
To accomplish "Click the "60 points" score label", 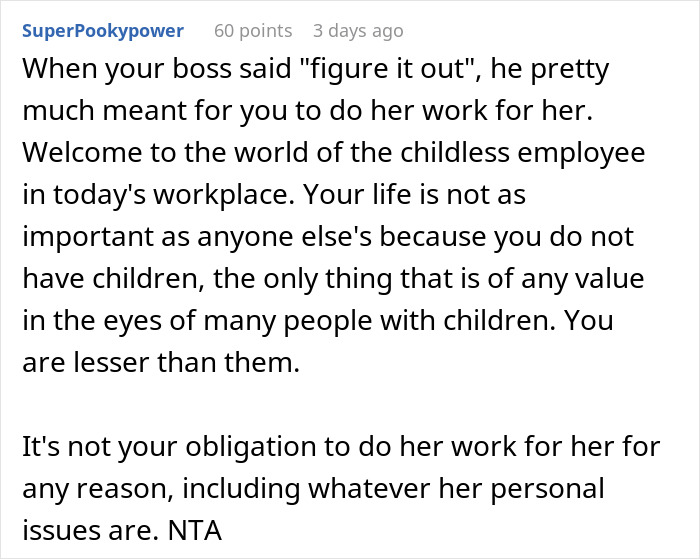I will [253, 31].
